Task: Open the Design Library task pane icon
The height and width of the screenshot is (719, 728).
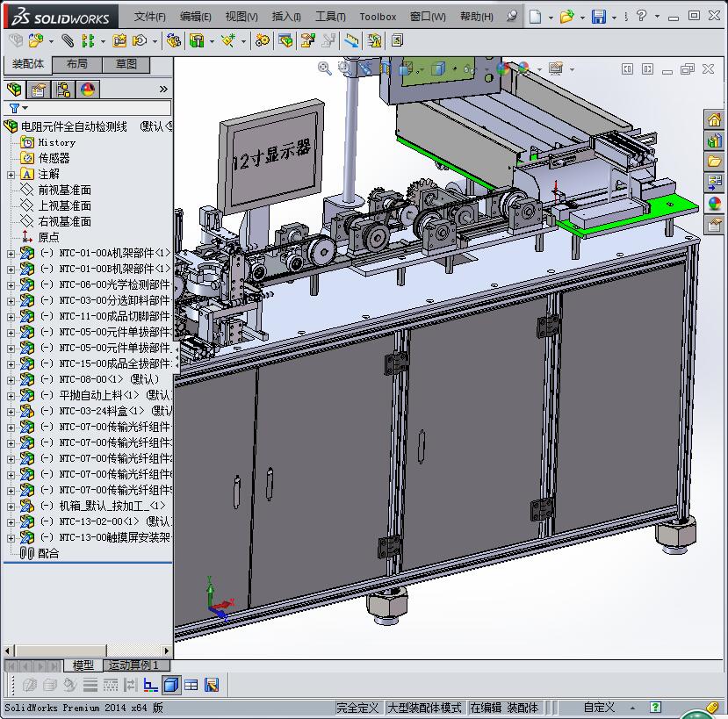Action: (714, 140)
